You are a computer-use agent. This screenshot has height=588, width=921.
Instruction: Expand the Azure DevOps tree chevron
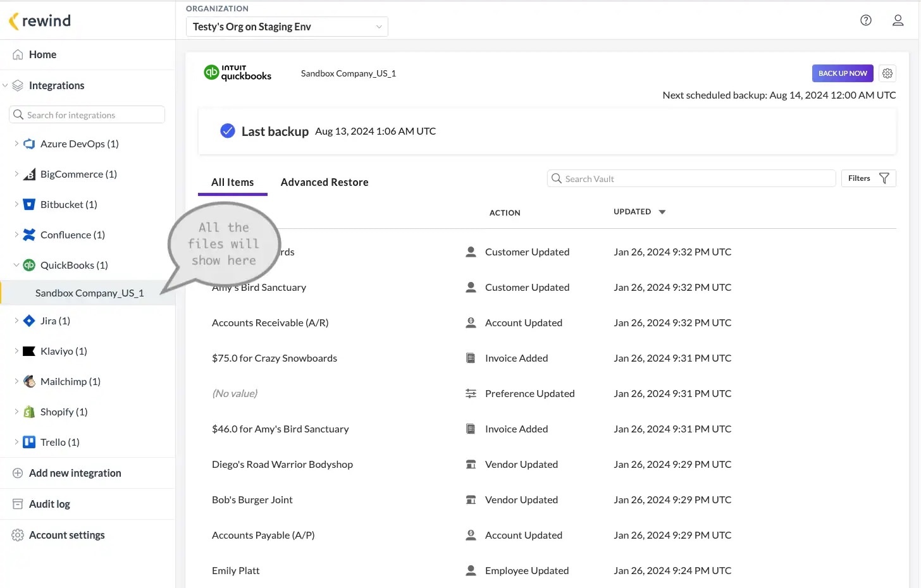pyautogui.click(x=16, y=144)
